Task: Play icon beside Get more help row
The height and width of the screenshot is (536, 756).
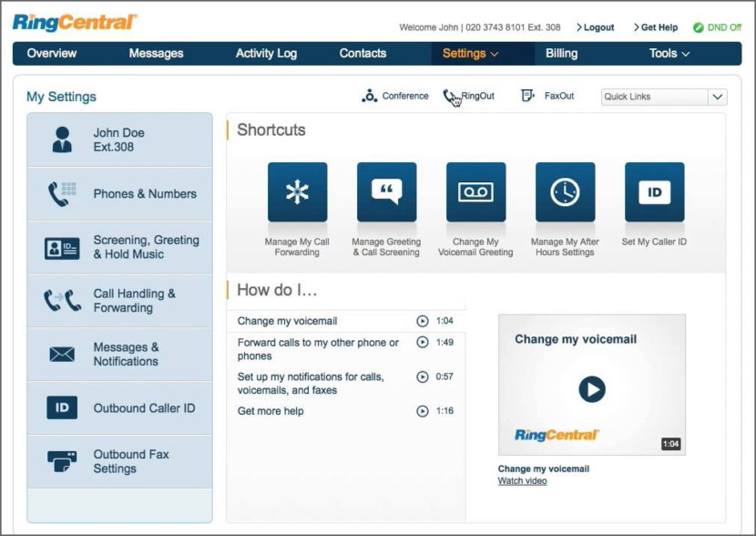Action: (423, 411)
